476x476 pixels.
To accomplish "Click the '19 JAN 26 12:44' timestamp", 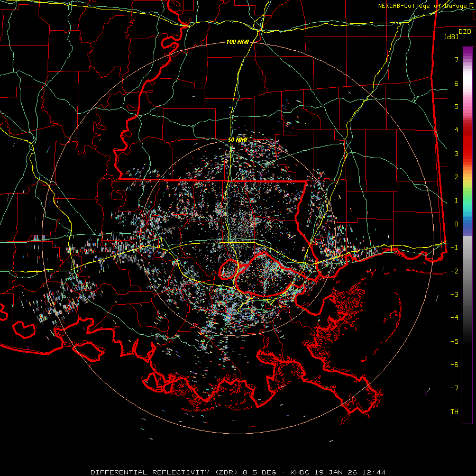I will [349, 472].
